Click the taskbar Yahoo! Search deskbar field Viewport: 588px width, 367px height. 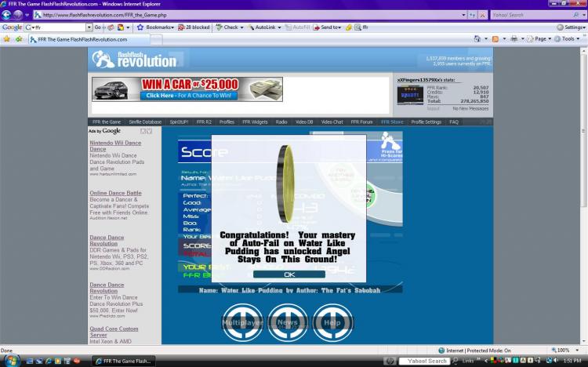point(423,361)
